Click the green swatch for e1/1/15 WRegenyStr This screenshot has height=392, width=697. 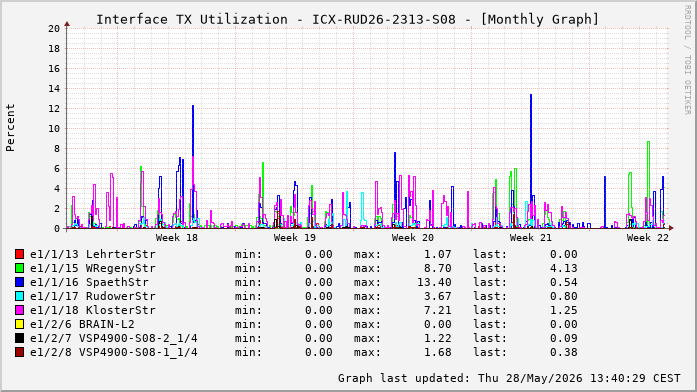pyautogui.click(x=19, y=268)
